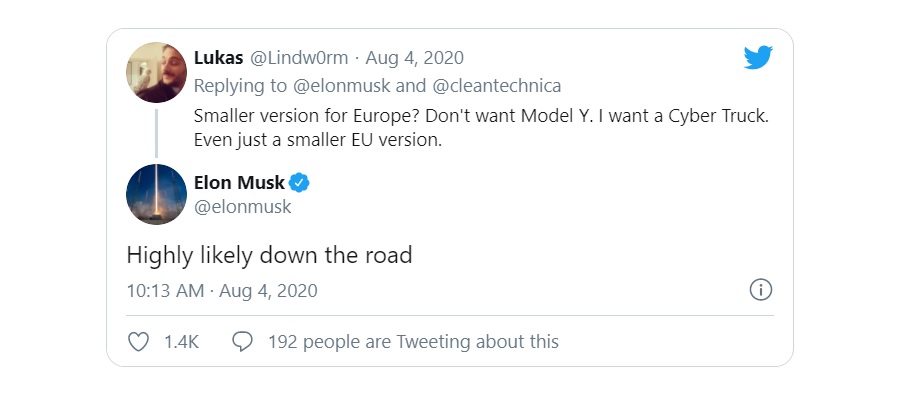Click the 'Highly likely down the road' text
The height and width of the screenshot is (393, 918).
pyautogui.click(x=269, y=255)
